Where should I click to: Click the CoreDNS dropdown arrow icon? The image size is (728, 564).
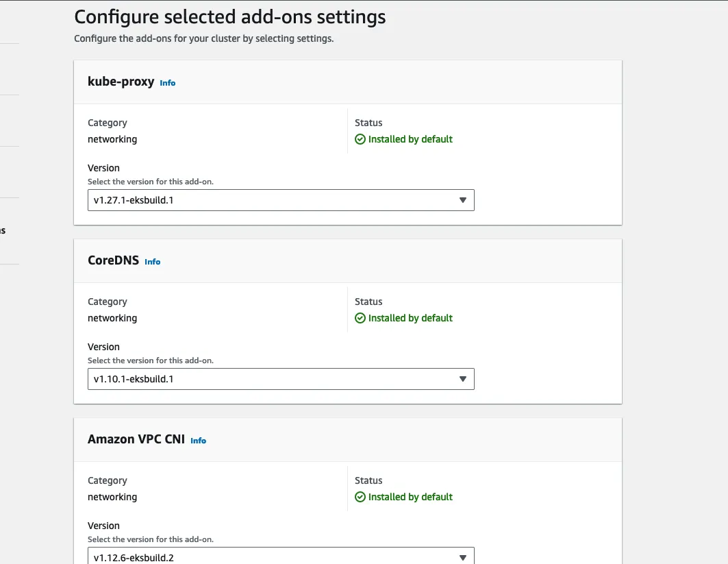[x=462, y=379]
